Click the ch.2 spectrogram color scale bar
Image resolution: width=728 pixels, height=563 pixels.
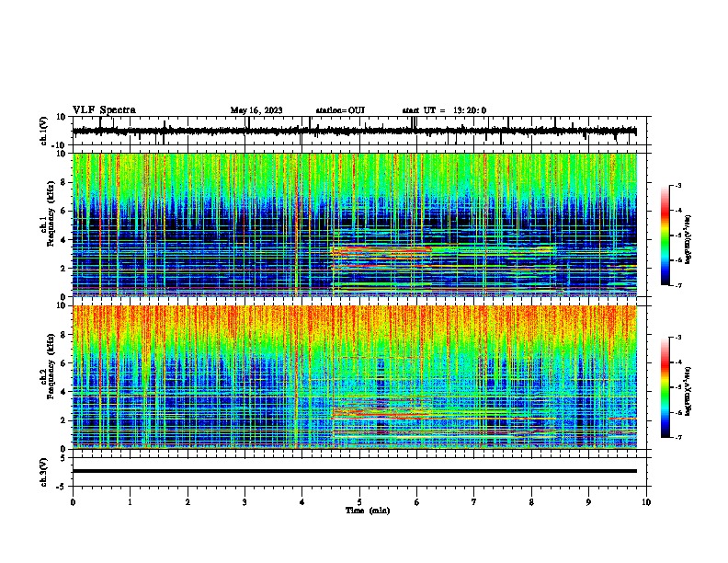click(x=665, y=387)
